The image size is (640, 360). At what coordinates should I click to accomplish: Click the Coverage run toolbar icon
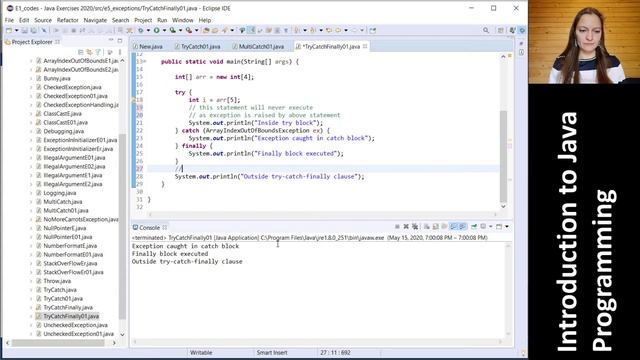(x=173, y=30)
